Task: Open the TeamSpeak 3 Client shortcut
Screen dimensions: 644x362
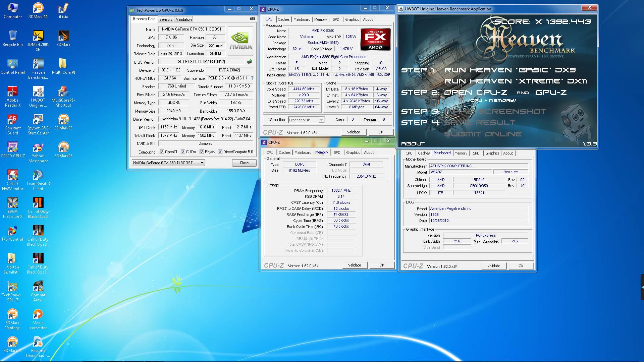Action: click(x=38, y=180)
